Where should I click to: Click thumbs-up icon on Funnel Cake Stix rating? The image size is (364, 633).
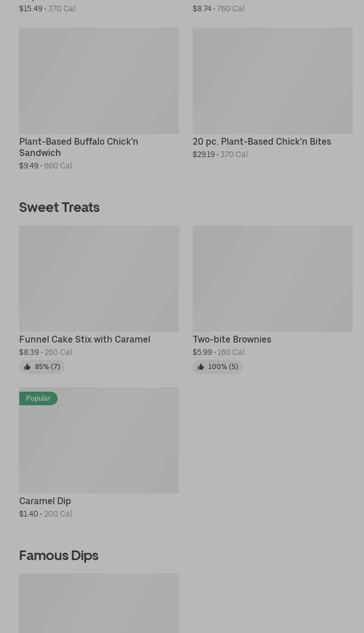coord(27,367)
